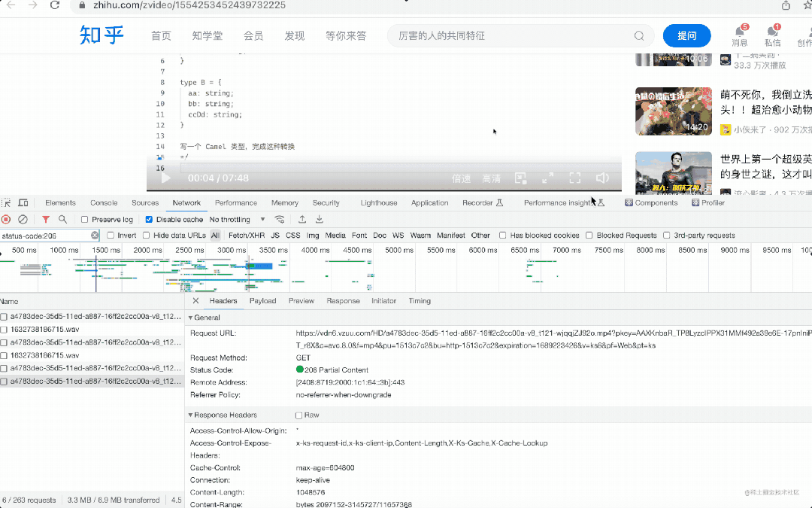Click the import HAR upload icon
The image size is (812, 508).
(302, 219)
